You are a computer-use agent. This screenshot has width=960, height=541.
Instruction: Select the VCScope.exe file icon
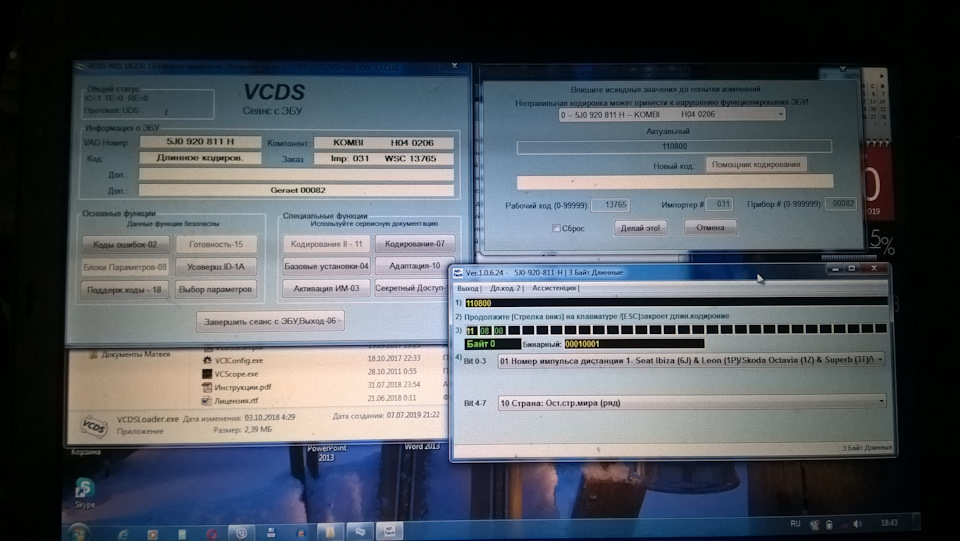coord(207,373)
